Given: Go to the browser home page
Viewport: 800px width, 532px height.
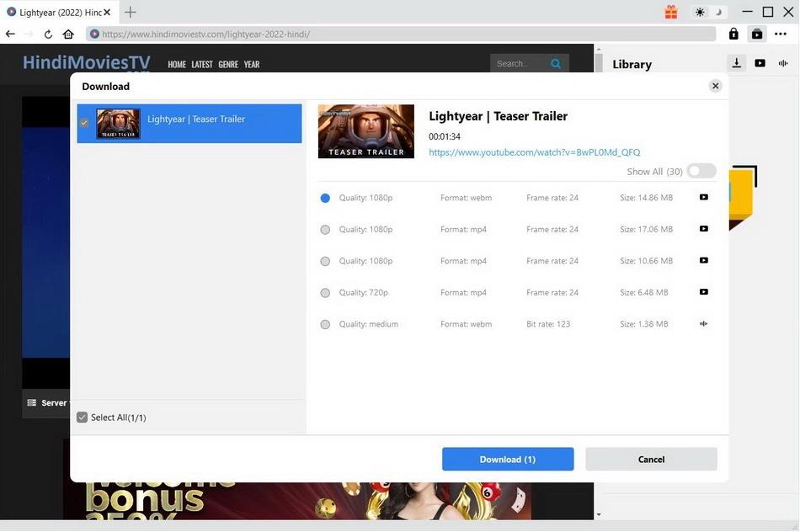Looking at the screenshot, I should [68, 35].
